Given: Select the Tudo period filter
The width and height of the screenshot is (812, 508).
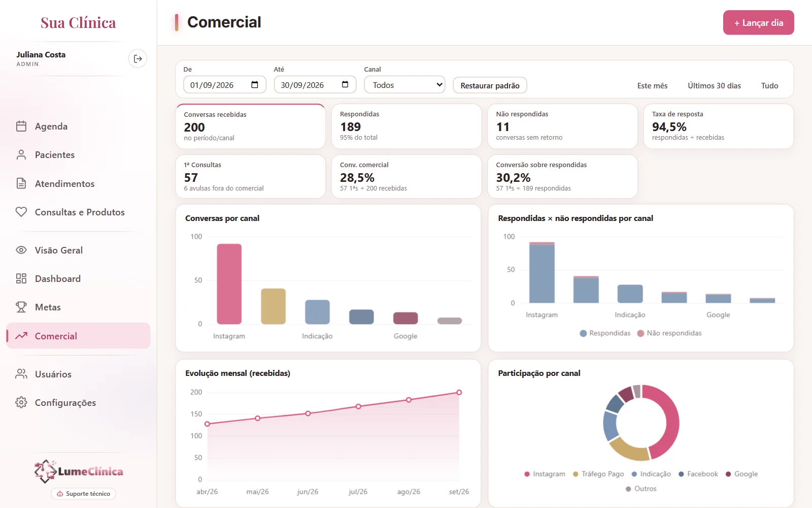Looking at the screenshot, I should [x=769, y=85].
